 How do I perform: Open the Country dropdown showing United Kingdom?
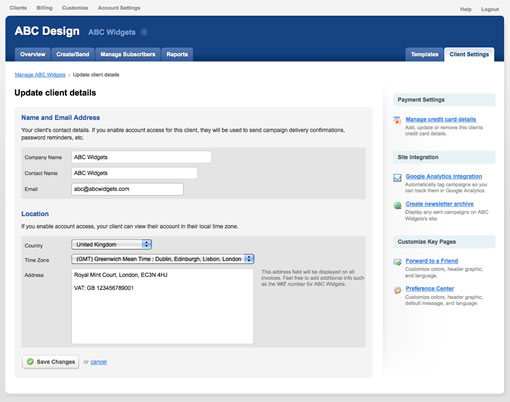point(112,244)
